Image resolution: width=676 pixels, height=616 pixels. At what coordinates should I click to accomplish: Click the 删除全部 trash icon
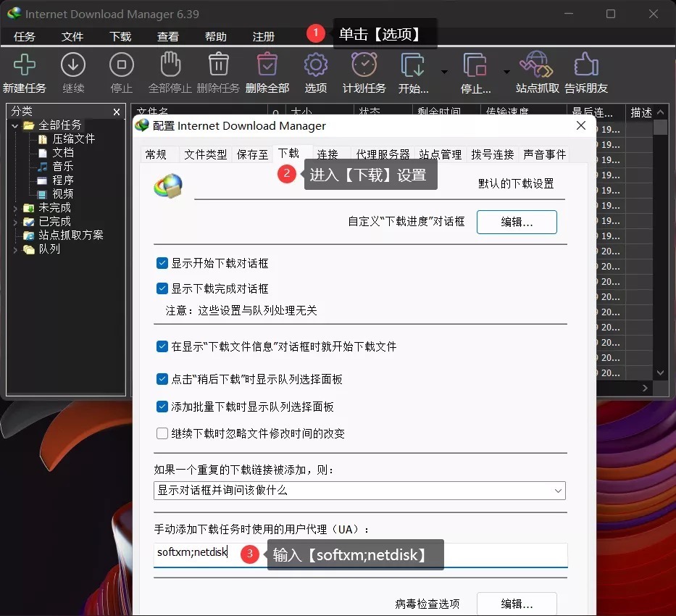(267, 65)
